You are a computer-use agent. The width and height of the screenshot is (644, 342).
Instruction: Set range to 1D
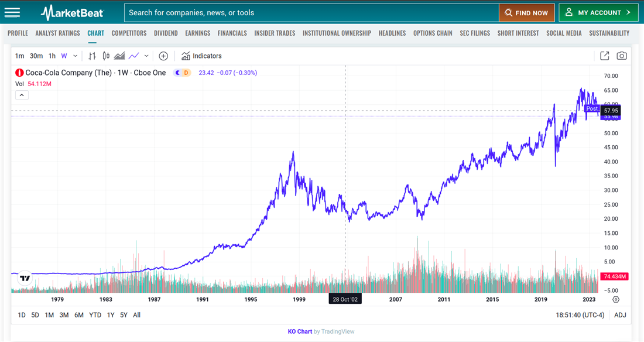[21, 315]
